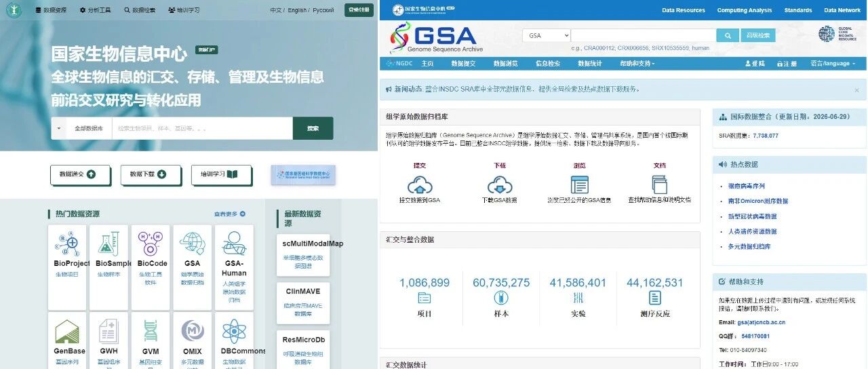Open the GVM DNA helix icon
Image resolution: width=868 pixels, height=369 pixels.
(x=150, y=331)
